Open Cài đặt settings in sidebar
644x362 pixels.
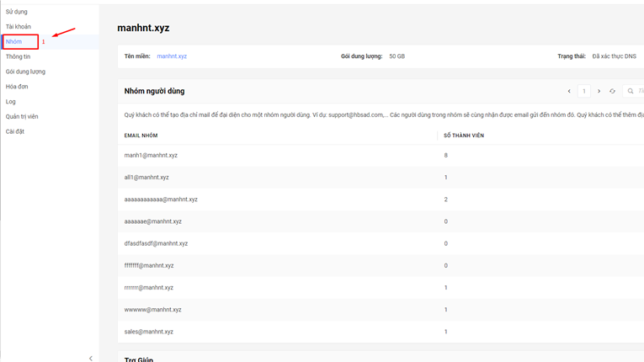(15, 131)
